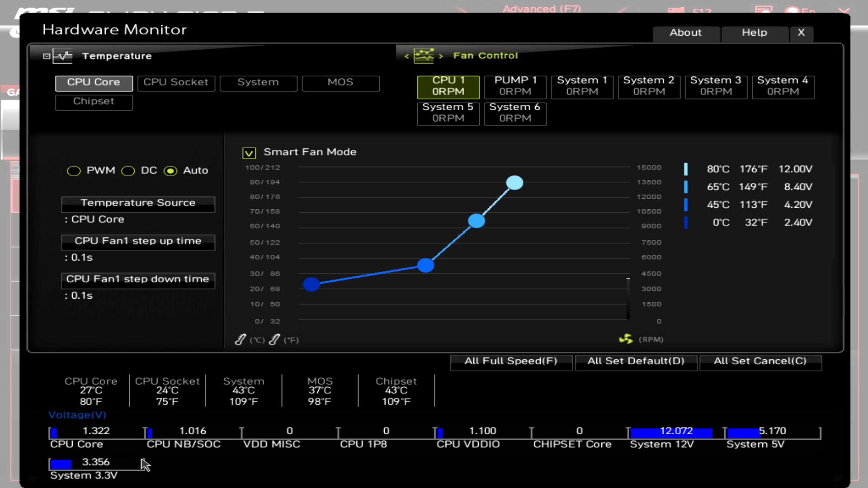868x488 pixels.
Task: Open CPU Fan1 step down time setting
Action: coord(138,279)
